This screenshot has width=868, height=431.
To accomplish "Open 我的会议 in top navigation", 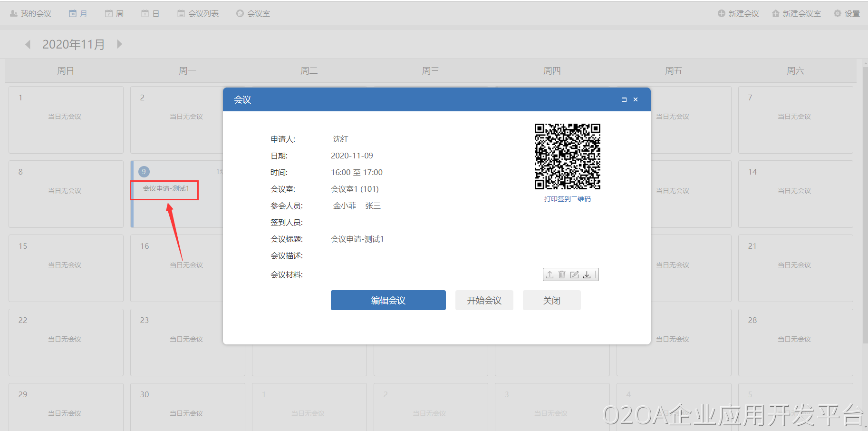I will (30, 14).
